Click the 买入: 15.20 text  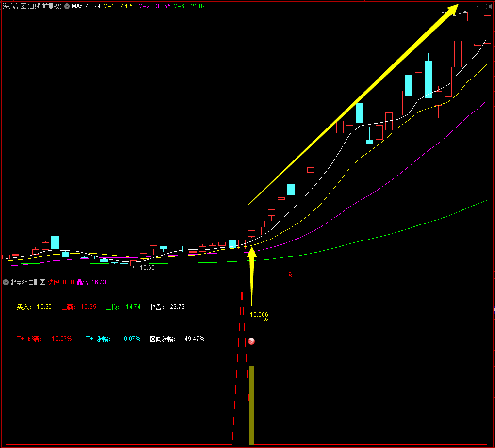(x=34, y=307)
